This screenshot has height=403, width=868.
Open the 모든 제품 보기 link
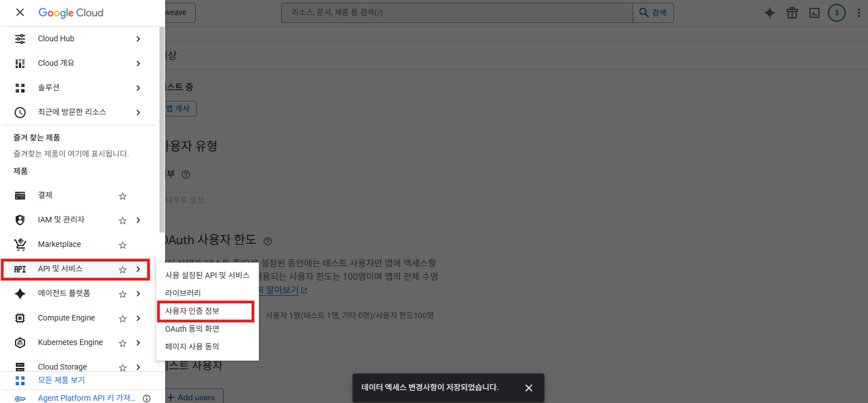pos(61,380)
